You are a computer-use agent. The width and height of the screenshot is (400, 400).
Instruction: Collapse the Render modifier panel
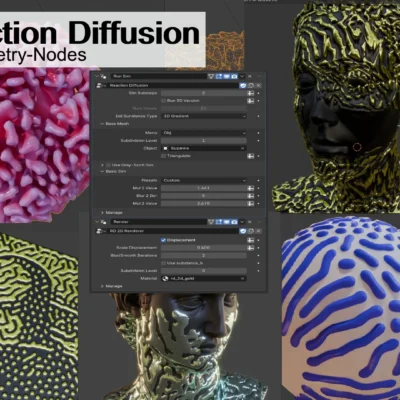pos(96,222)
